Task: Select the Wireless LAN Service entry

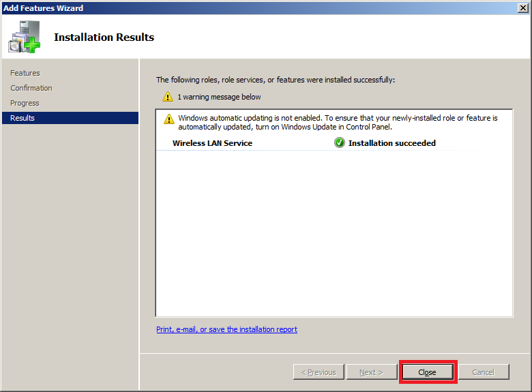Action: [212, 143]
